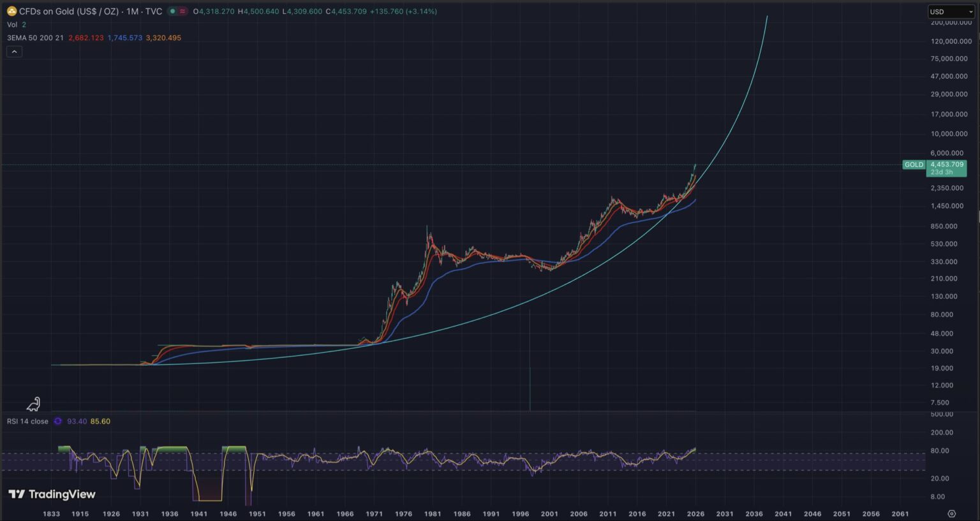Click the 1981 mark on the time axis
The image size is (980, 521).
[x=433, y=513]
